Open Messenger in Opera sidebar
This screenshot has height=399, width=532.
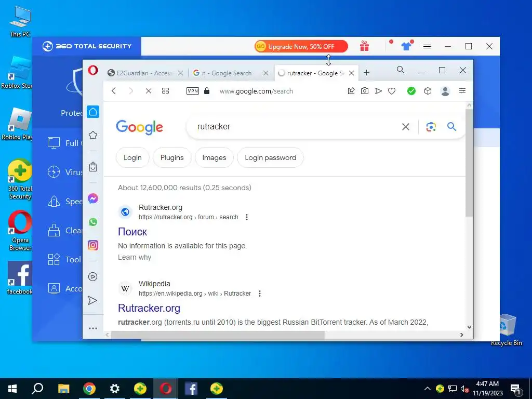pyautogui.click(x=93, y=198)
